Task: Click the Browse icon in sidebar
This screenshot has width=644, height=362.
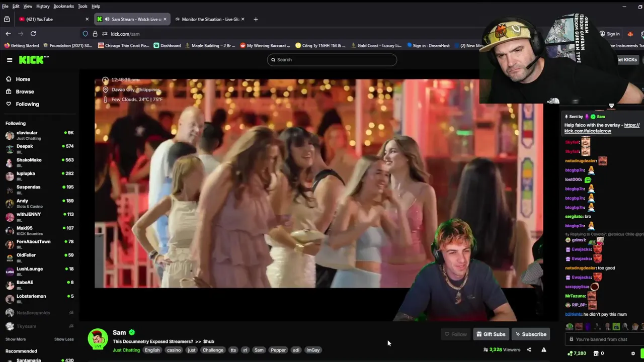Action: 9,92
